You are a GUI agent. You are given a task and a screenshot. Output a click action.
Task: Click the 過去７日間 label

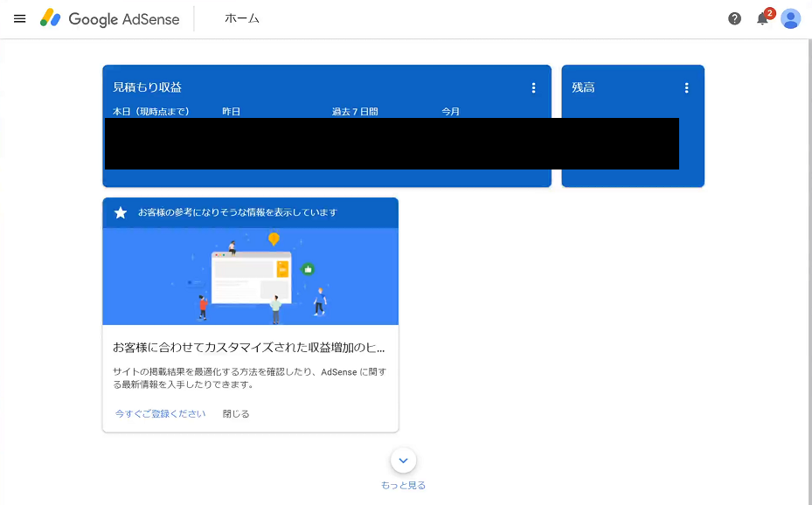[x=355, y=111]
